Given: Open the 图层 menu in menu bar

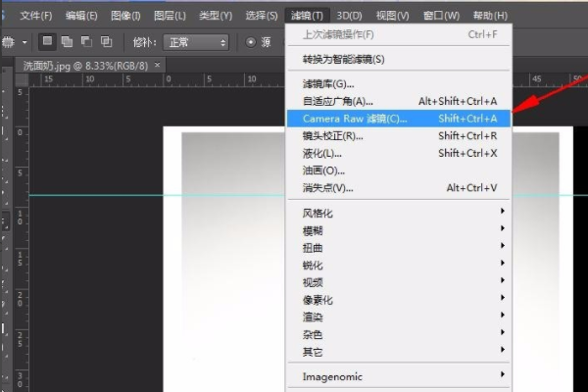Looking at the screenshot, I should (171, 16).
